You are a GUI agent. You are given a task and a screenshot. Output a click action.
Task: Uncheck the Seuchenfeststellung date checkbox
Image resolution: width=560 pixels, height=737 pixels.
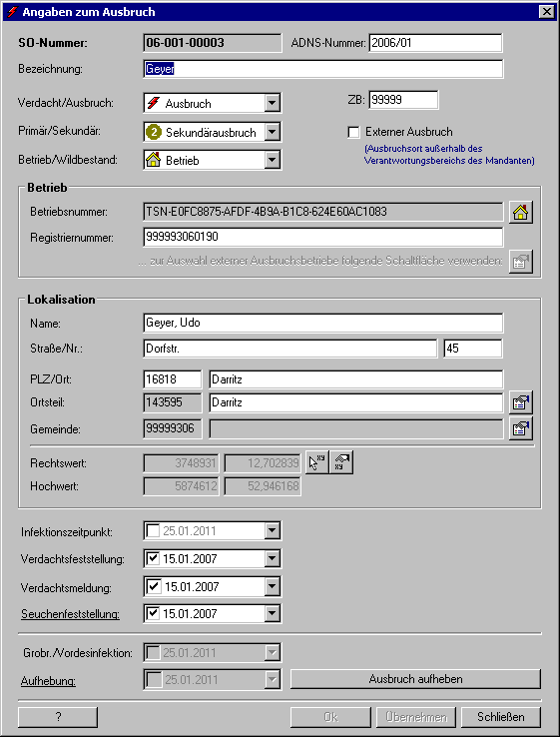coord(153,613)
